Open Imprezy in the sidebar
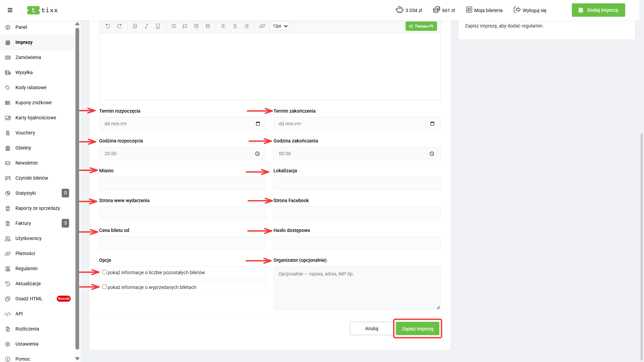Viewport: 644px width, 362px height. click(x=37, y=42)
